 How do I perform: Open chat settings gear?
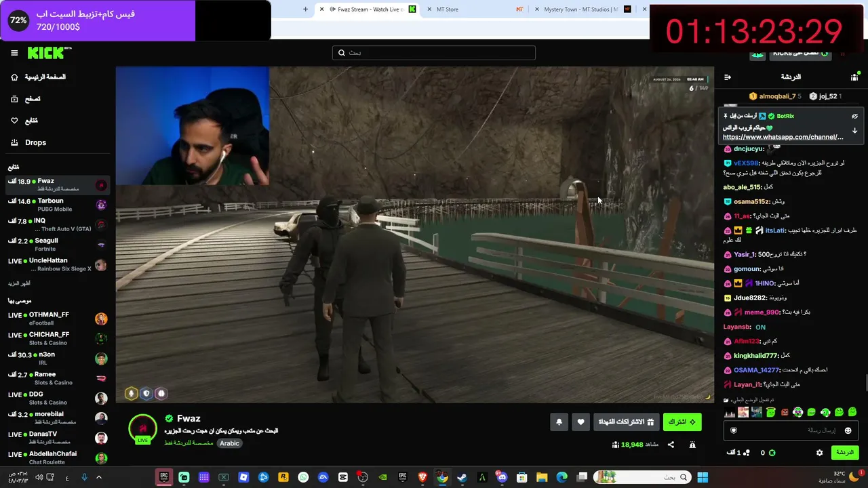tap(819, 453)
